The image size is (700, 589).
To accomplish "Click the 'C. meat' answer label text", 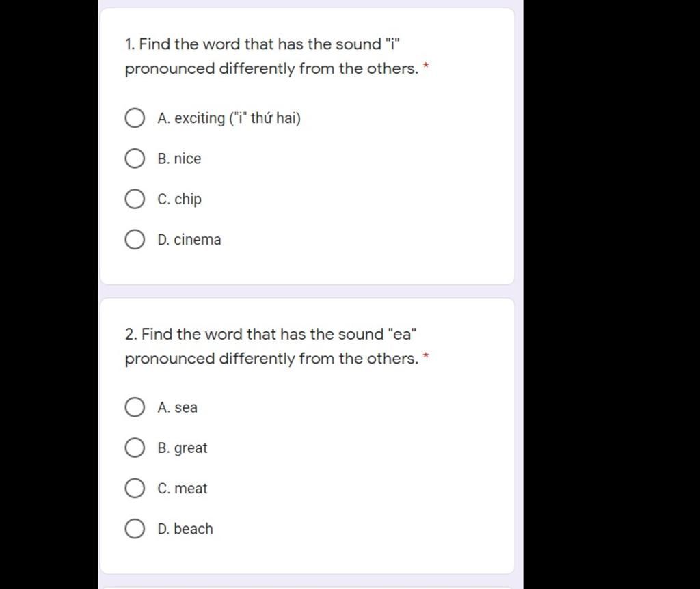I will (182, 488).
